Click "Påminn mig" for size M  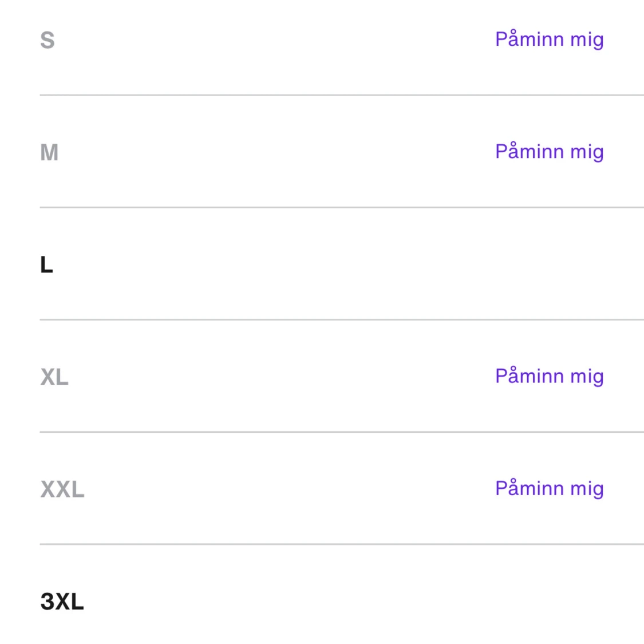(549, 152)
